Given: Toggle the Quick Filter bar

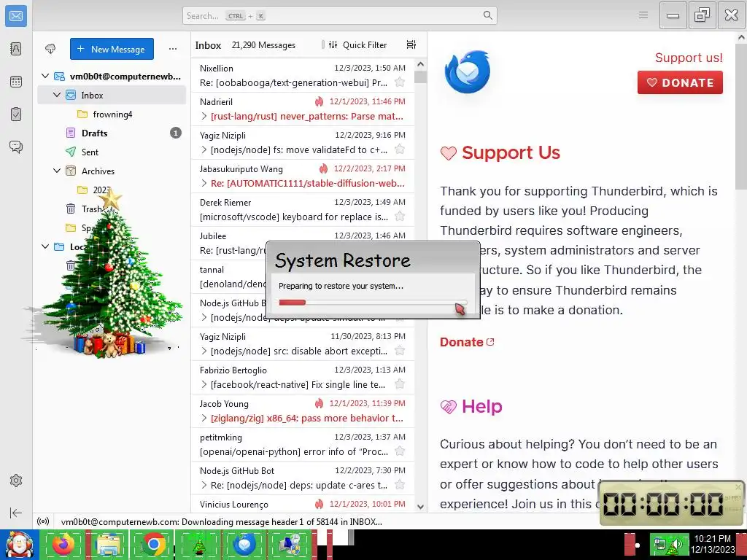Looking at the screenshot, I should coord(357,44).
